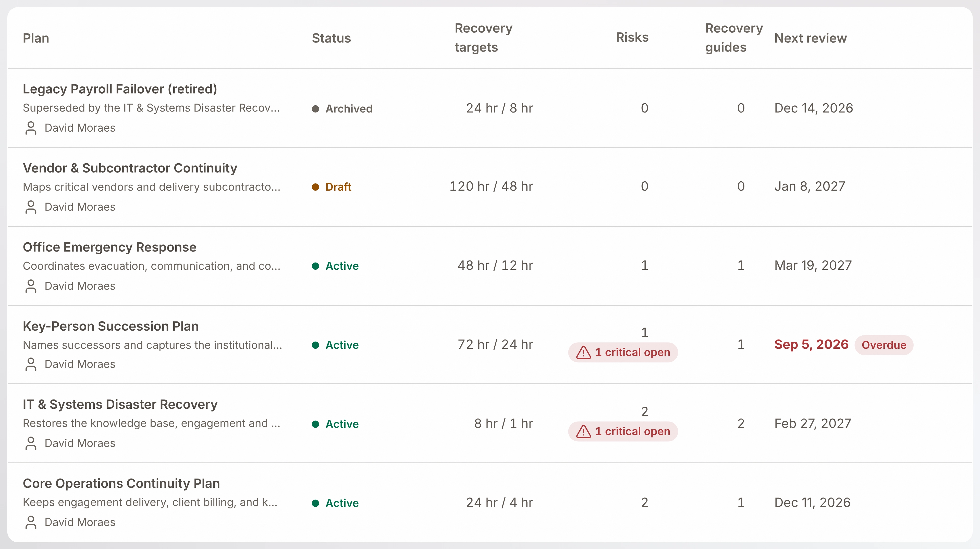Open Core Operations Continuity Plan

point(121,483)
